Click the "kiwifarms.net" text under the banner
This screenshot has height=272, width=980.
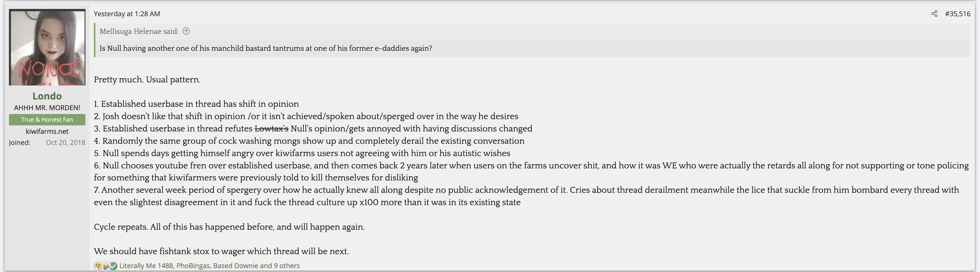tap(47, 131)
